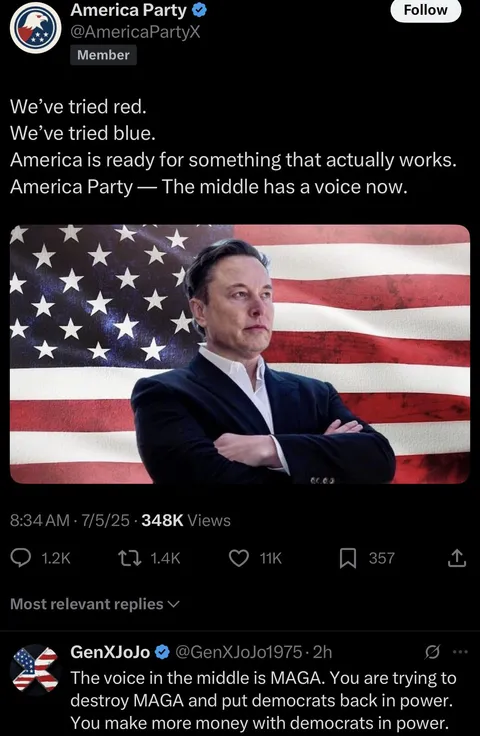The height and width of the screenshot is (736, 480).
Task: Tap the share upload icon
Action: [x=457, y=558]
